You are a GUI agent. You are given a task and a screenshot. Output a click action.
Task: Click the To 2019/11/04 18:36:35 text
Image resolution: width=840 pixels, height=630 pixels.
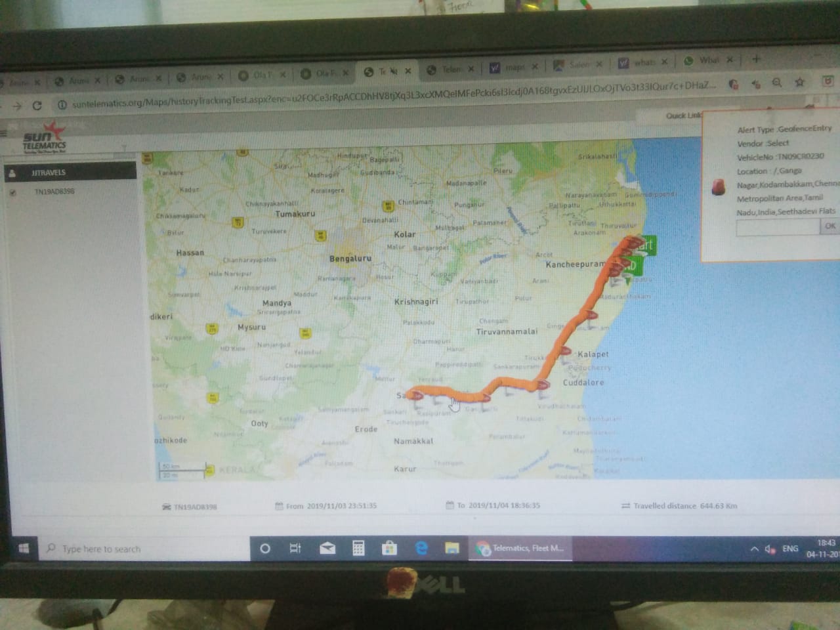tap(499, 505)
